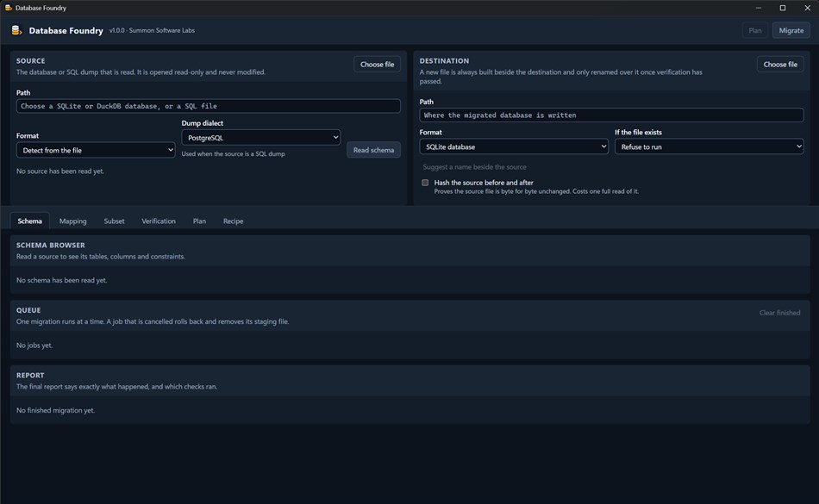
Task: Click the version text v1.0.0 Summon Software Labs
Action: tap(152, 31)
